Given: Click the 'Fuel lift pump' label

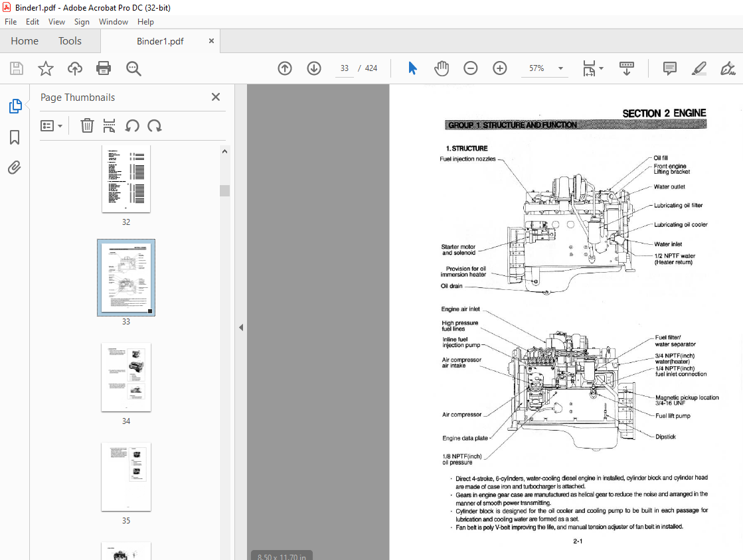Looking at the screenshot, I should tap(673, 416).
